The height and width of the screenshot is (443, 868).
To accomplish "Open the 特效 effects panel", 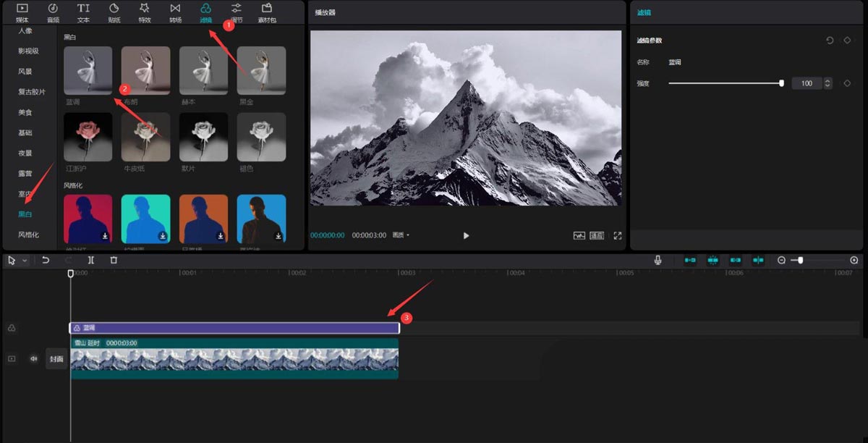I will coord(145,12).
